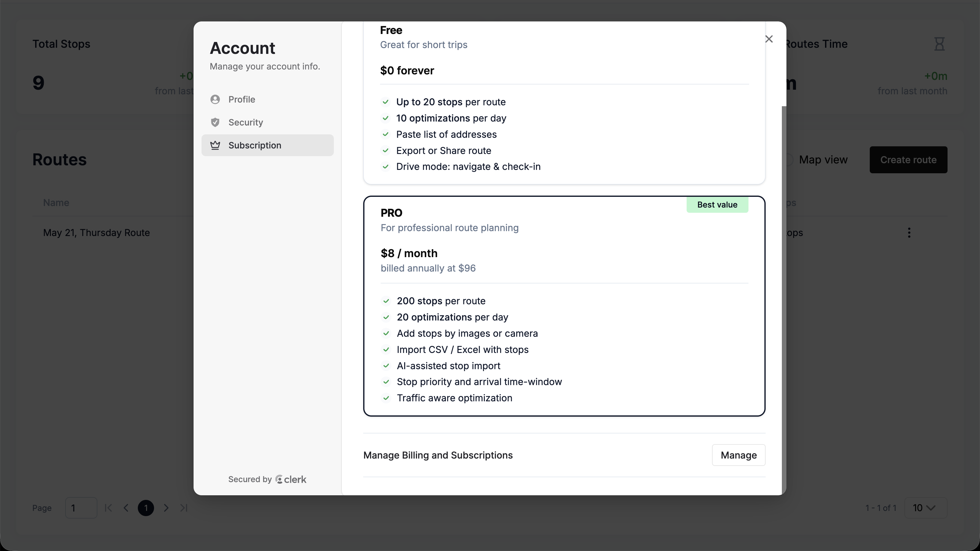Click 'Stop priority and arrival time-window'
Screen dimensions: 980x551
[x=479, y=382]
